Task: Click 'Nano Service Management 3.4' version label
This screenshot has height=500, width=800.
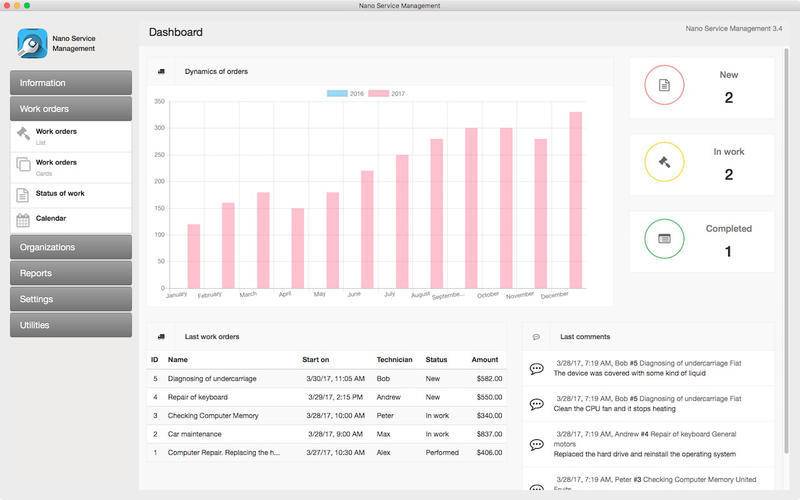Action: point(734,29)
